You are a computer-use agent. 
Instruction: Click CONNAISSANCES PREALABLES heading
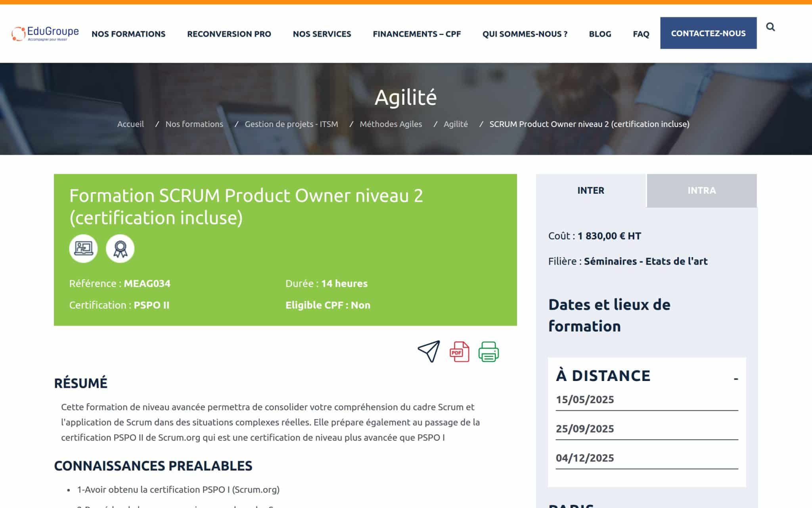tap(153, 466)
